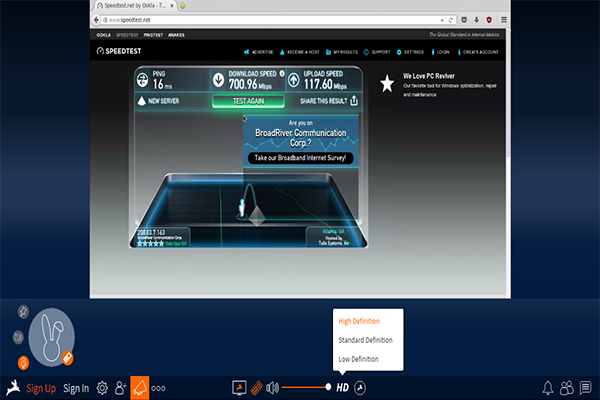Select Low Definition quality
Image resolution: width=600 pixels, height=400 pixels.
tap(358, 359)
